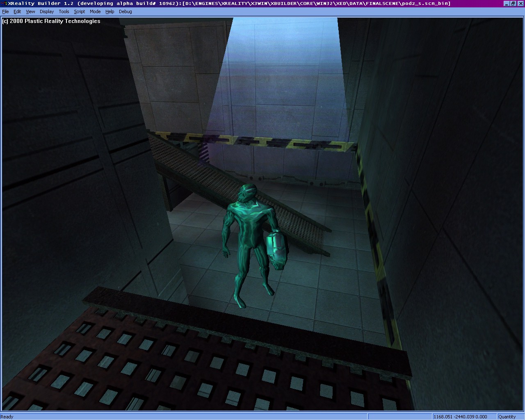
Task: Open the Script menu
Action: coord(80,11)
